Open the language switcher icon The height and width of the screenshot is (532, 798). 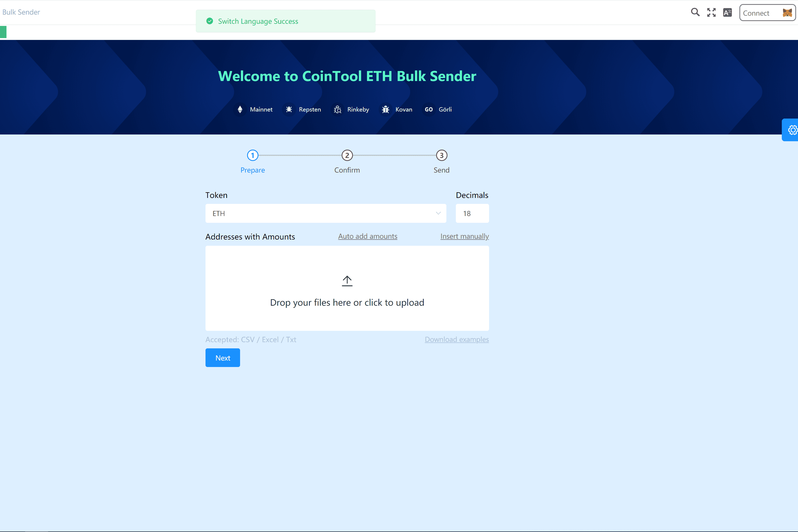728,12
